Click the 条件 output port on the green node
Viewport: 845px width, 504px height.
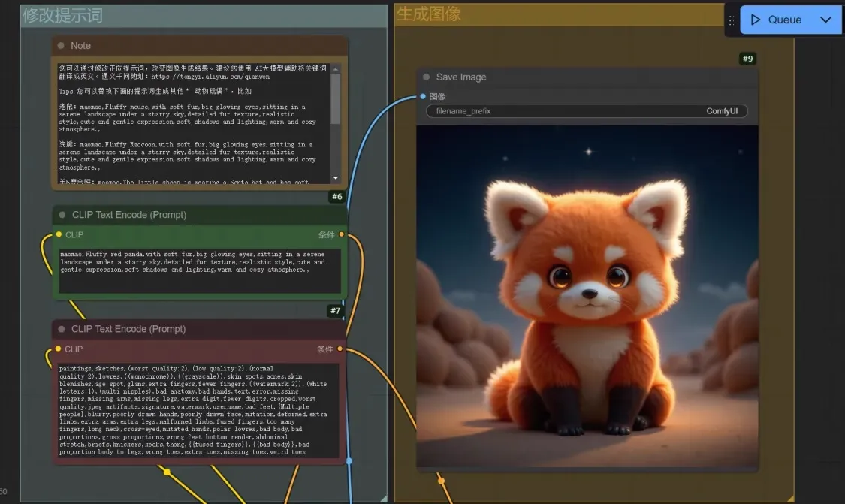point(341,234)
